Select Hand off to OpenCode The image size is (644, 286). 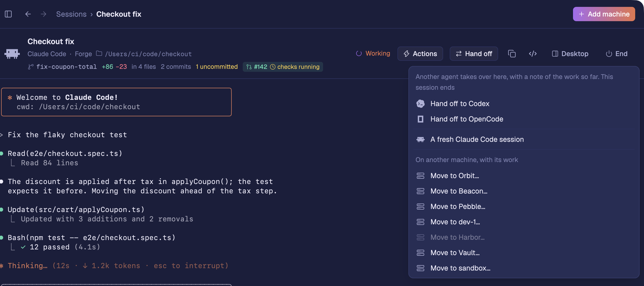[524, 119]
